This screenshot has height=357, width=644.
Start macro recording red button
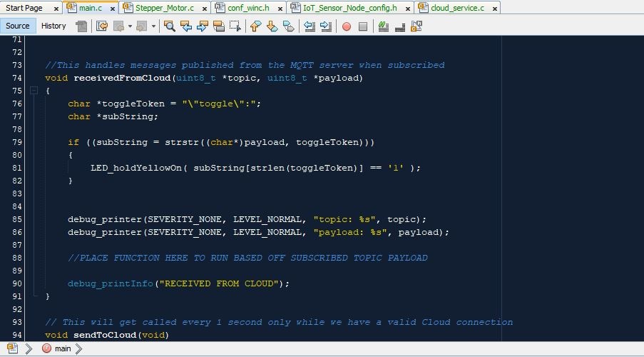tap(347, 26)
